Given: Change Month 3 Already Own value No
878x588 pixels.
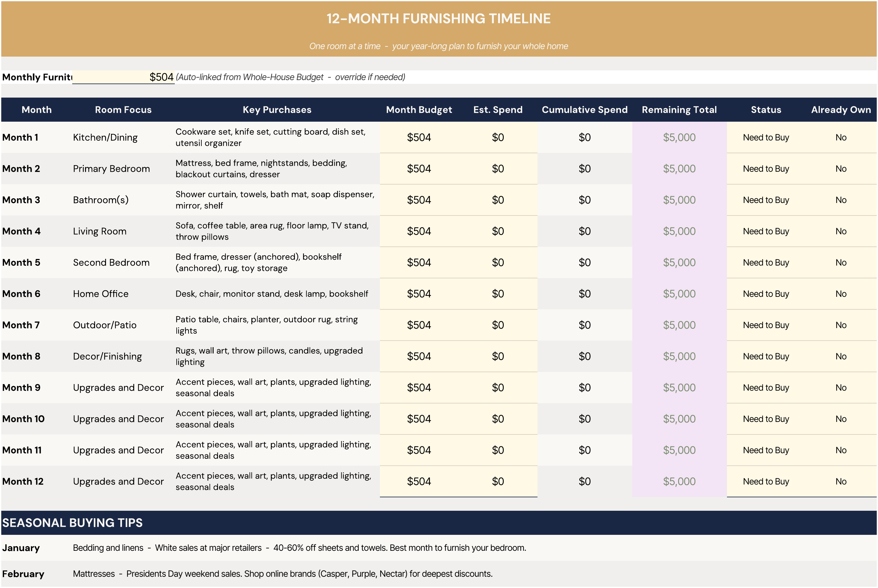Looking at the screenshot, I should 841,200.
